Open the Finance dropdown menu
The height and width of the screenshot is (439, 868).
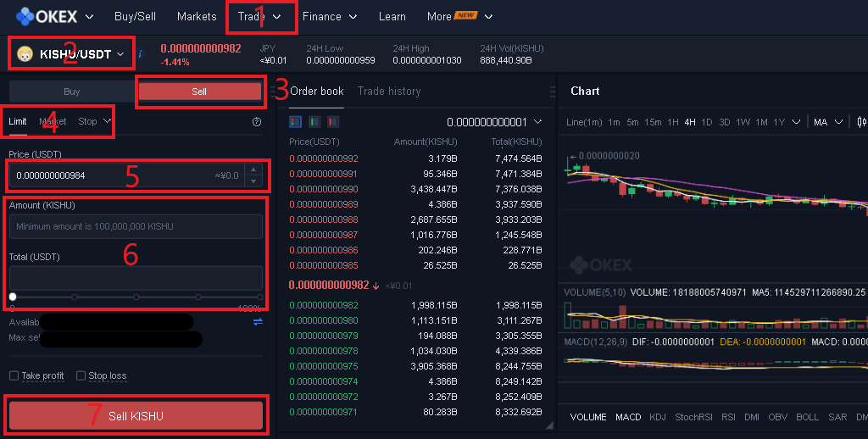(x=330, y=17)
